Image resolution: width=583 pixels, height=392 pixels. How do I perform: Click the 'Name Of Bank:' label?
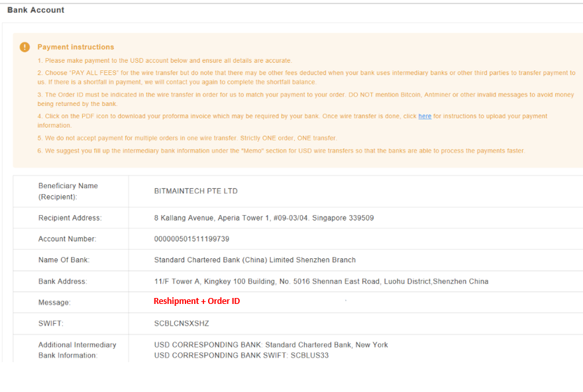click(x=64, y=260)
